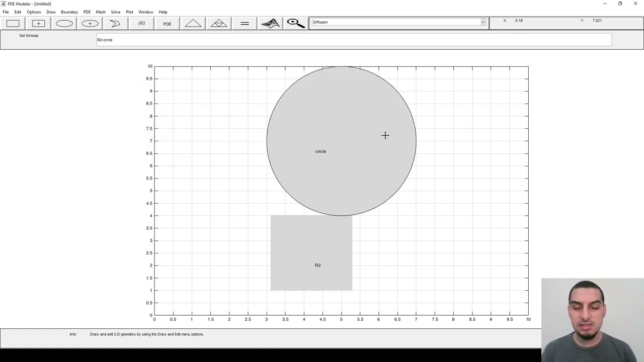The height and width of the screenshot is (362, 644).
Task: Open the Window menu
Action: (146, 12)
